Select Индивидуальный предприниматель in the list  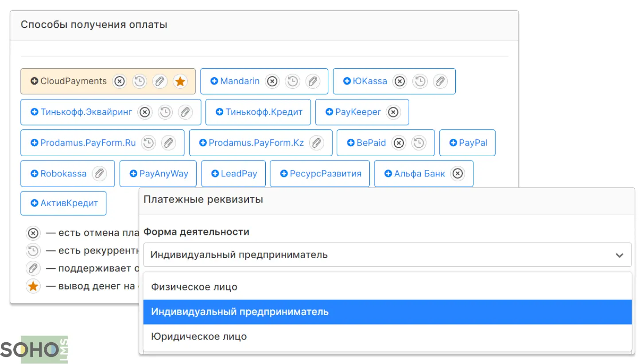pyautogui.click(x=388, y=312)
